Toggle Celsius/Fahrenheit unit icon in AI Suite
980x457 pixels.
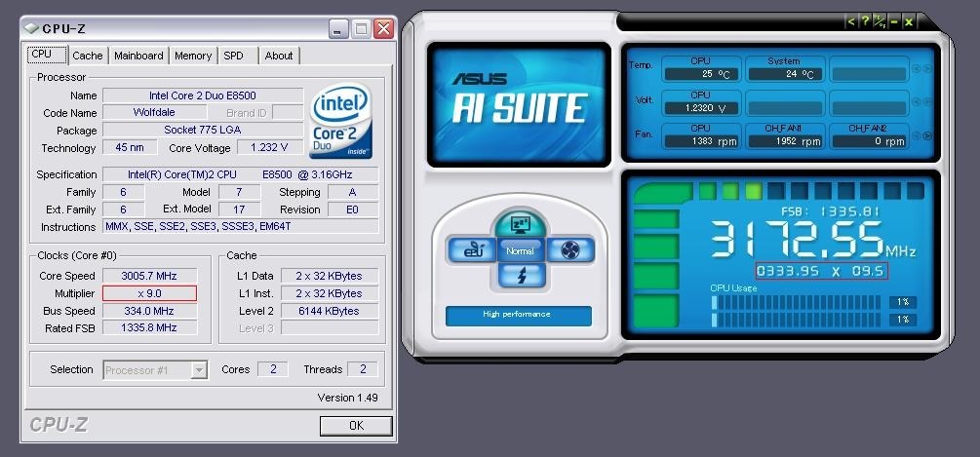pyautogui.click(x=880, y=21)
